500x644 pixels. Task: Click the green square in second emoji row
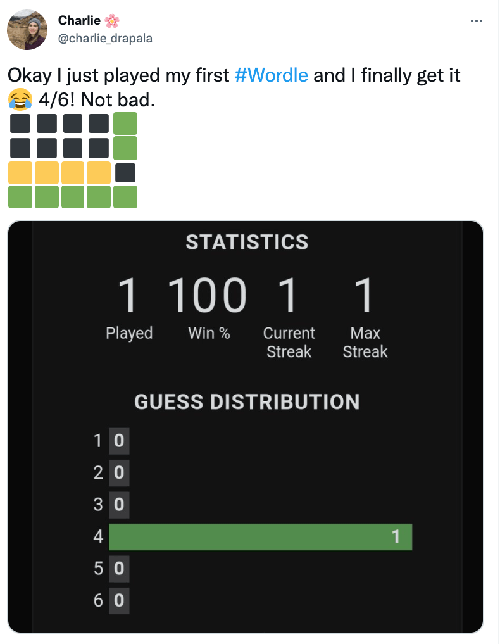pos(125,148)
